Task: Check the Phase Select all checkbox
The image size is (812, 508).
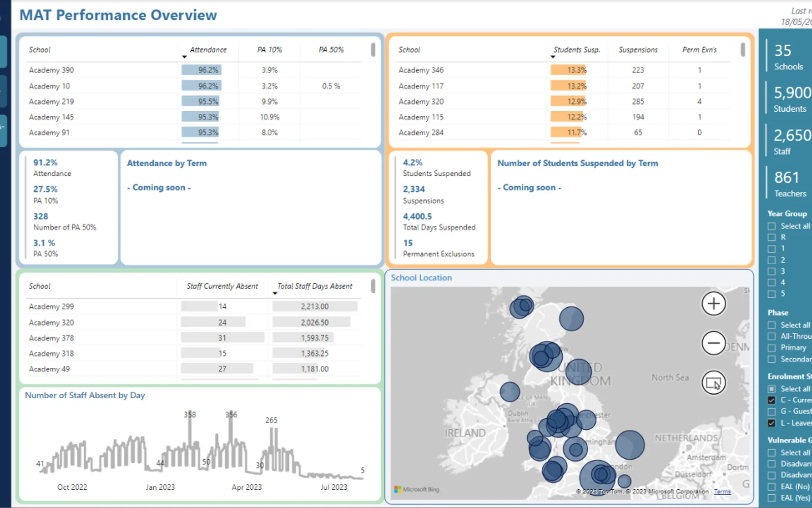Action: [772, 325]
